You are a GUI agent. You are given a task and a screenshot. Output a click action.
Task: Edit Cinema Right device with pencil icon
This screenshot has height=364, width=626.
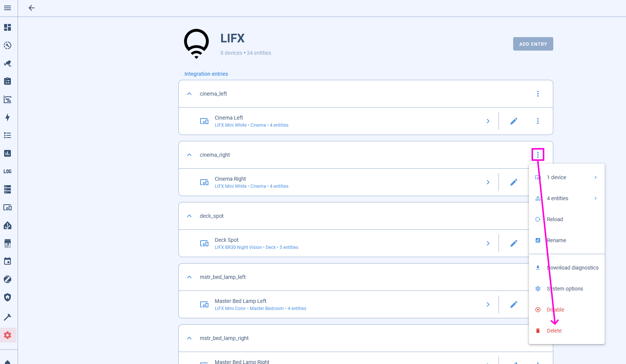tap(514, 182)
